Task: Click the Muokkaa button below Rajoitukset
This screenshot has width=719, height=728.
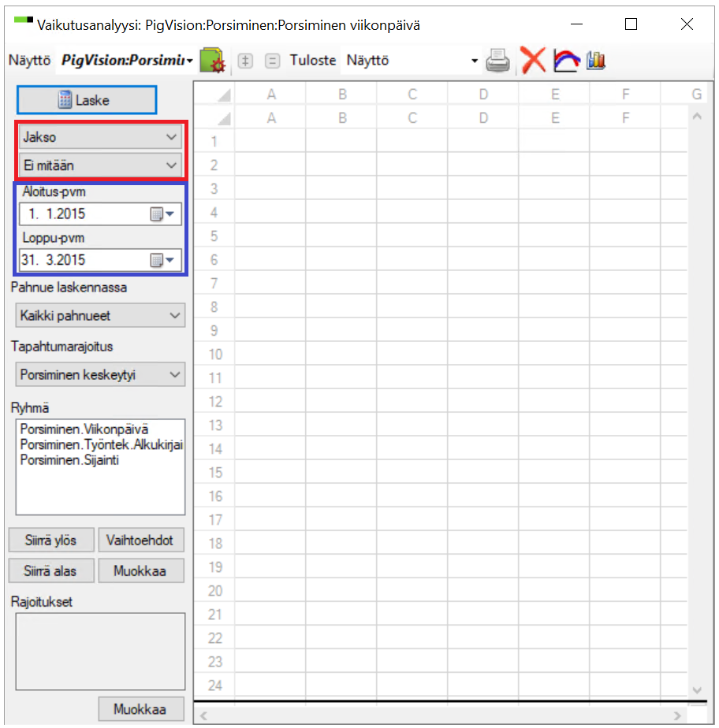Action: [141, 709]
